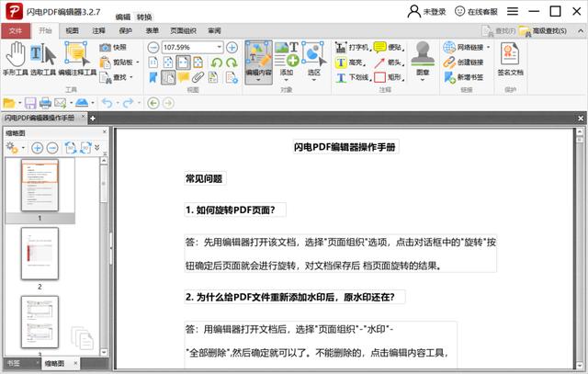Image resolution: width=588 pixels, height=374 pixels.
Task: Click the Print icon in quick toolbar
Action: tap(45, 103)
